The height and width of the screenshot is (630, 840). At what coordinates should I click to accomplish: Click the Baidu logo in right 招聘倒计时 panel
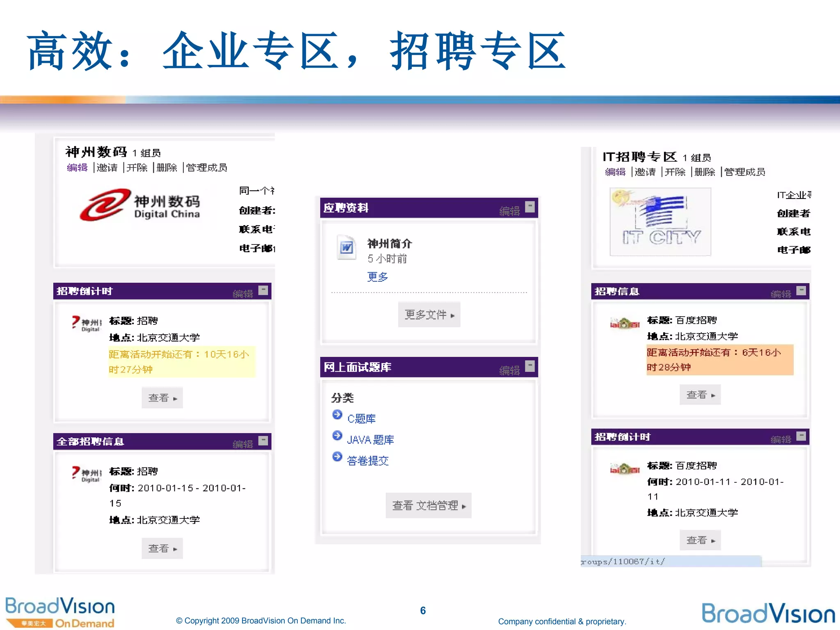click(625, 468)
